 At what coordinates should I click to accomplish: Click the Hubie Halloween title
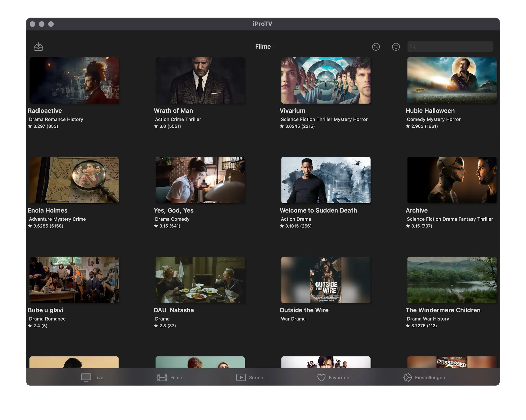[x=430, y=111]
